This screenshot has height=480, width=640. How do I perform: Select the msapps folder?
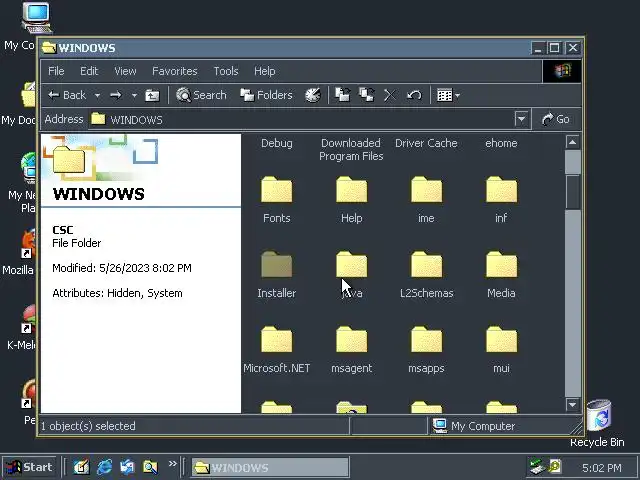(x=426, y=350)
